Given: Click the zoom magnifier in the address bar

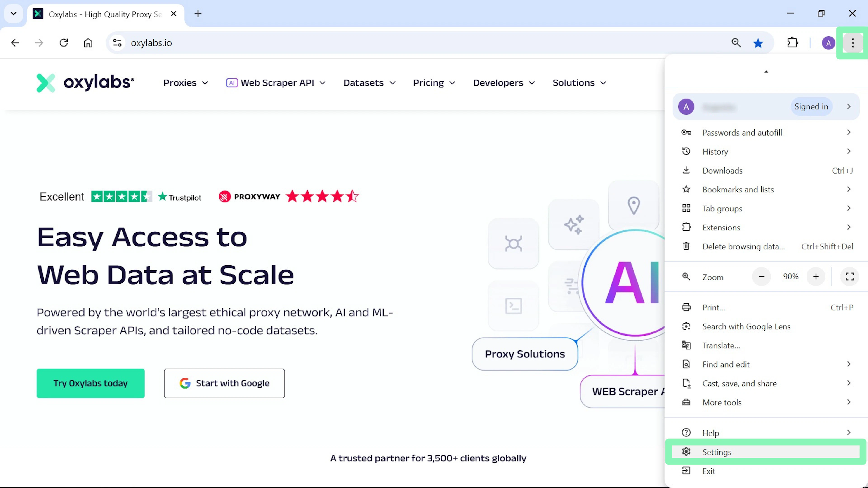Looking at the screenshot, I should [736, 43].
